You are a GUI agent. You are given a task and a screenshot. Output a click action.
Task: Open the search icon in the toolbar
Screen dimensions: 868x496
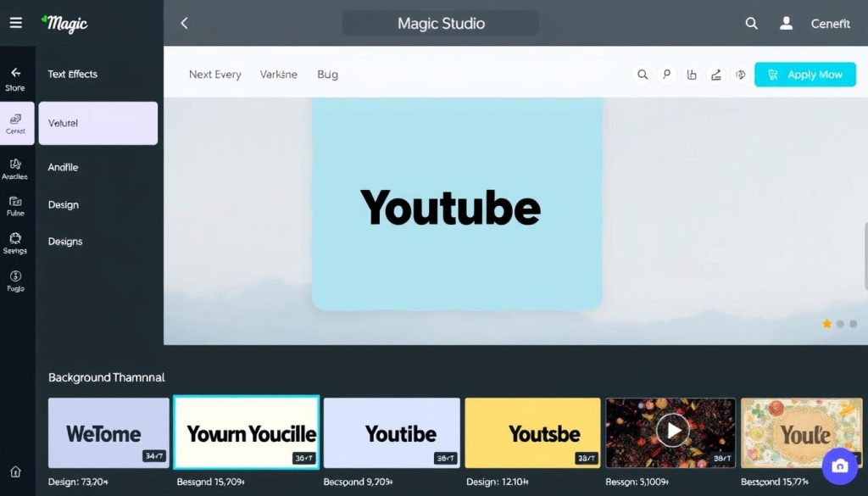click(643, 75)
